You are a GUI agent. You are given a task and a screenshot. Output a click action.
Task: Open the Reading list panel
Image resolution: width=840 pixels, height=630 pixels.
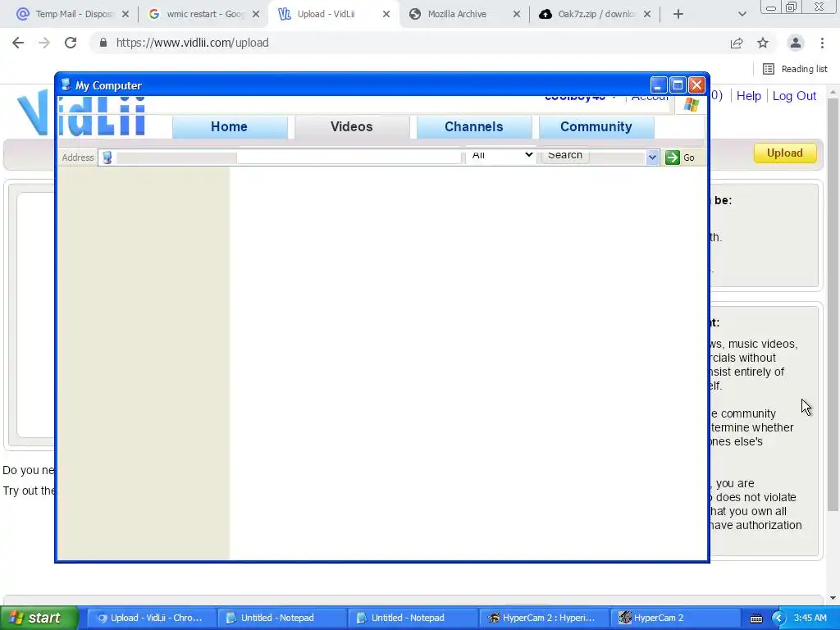[x=795, y=69]
